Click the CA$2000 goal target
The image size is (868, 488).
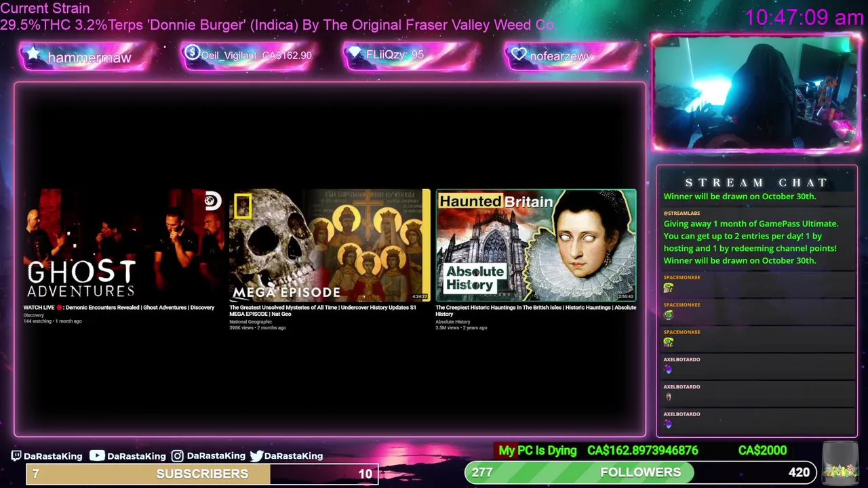pos(762,451)
